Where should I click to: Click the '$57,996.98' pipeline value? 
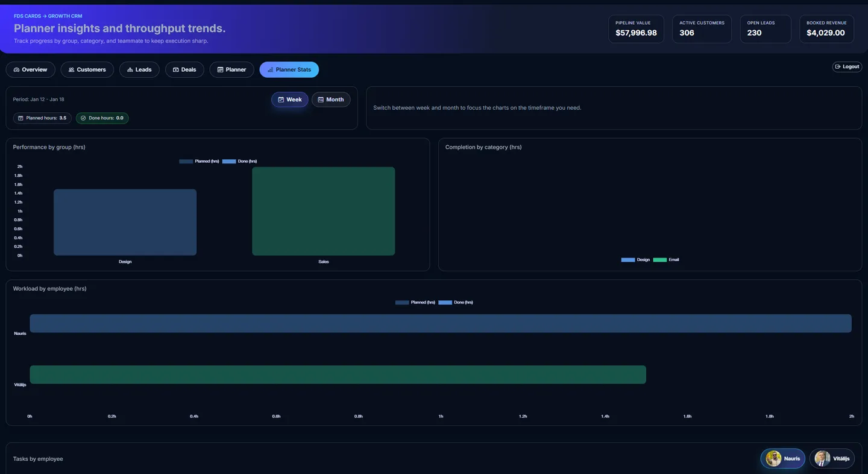click(x=636, y=33)
